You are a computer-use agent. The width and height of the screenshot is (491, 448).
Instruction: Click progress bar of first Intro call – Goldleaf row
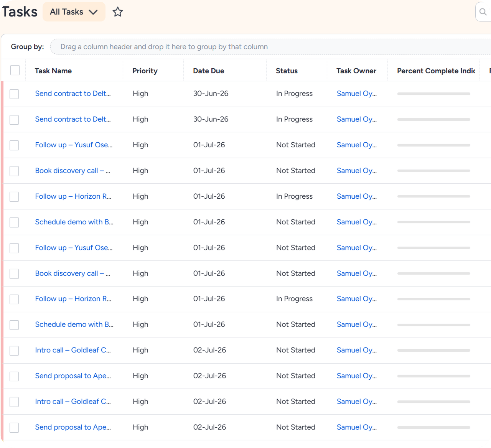(433, 350)
